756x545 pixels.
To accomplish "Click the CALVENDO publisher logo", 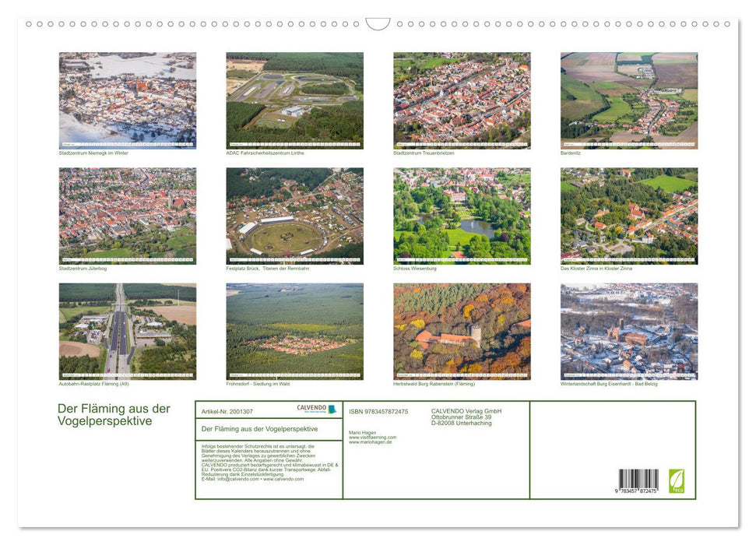I will click(311, 408).
